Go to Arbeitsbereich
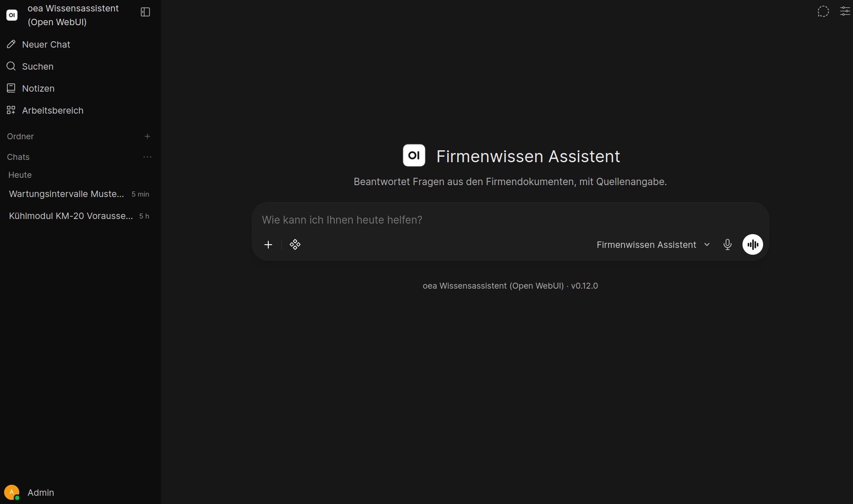 (80, 110)
